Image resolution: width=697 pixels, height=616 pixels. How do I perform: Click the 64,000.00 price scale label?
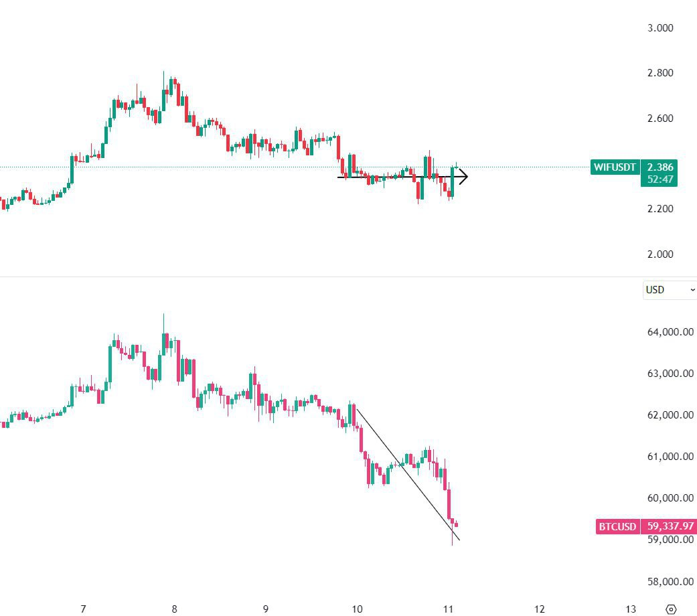pos(670,332)
